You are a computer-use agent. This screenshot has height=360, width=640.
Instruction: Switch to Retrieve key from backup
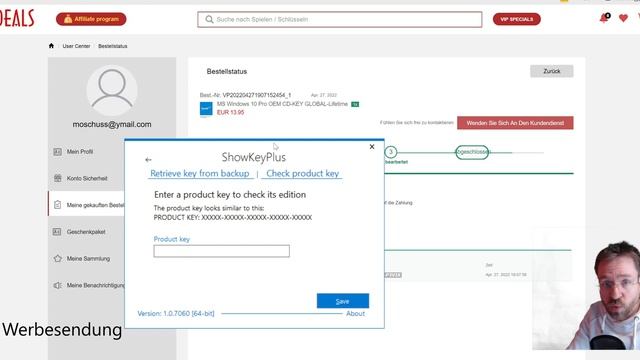[200, 173]
